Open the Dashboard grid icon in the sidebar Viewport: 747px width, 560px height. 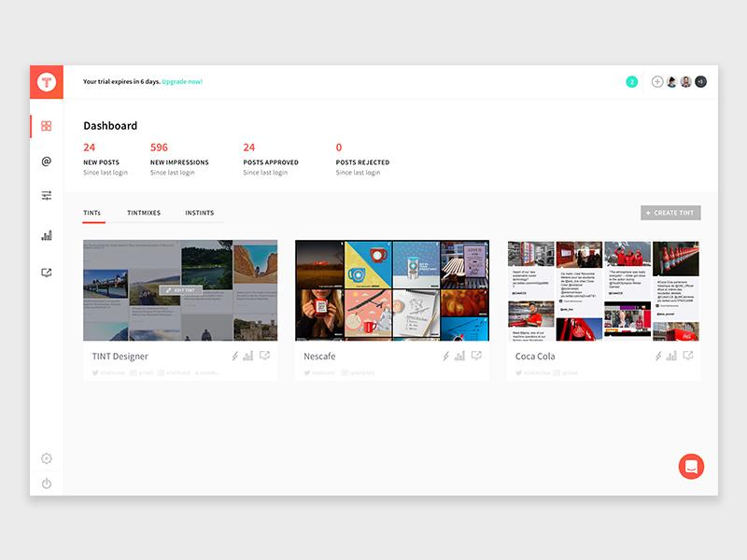pos(46,126)
